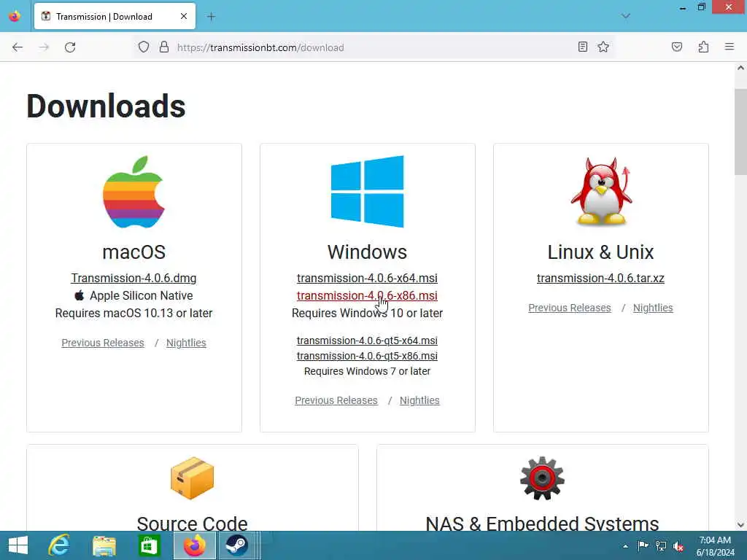Image resolution: width=747 pixels, height=560 pixels.
Task: Open macOS Nightlies link
Action: coord(186,343)
